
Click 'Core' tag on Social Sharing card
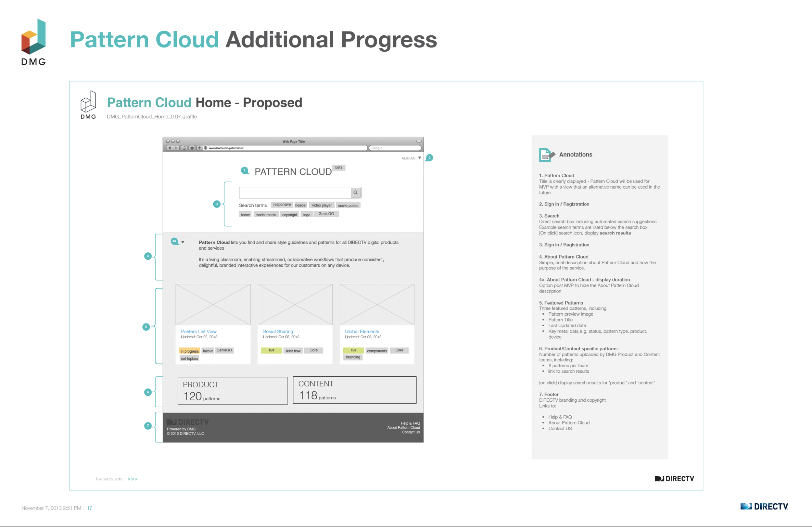[x=313, y=350]
